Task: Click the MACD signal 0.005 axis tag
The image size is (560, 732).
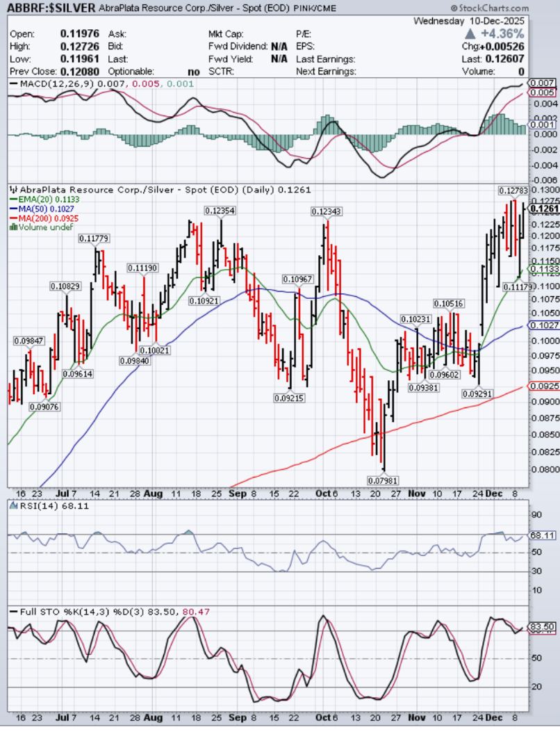Action: coord(542,92)
